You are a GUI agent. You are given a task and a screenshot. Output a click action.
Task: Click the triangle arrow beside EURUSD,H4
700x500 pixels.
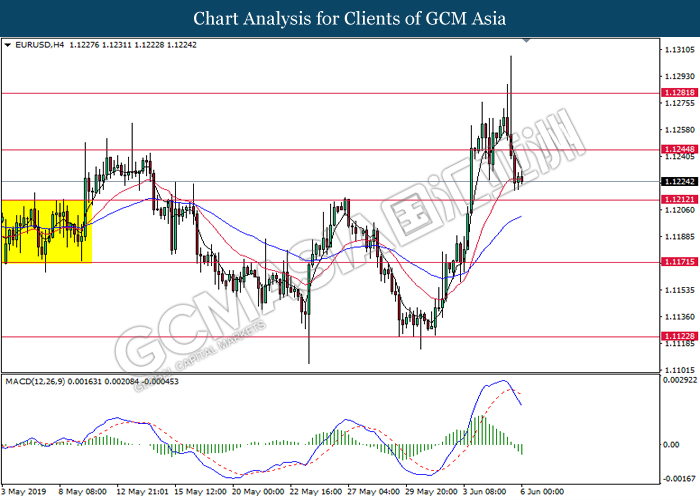[8, 45]
